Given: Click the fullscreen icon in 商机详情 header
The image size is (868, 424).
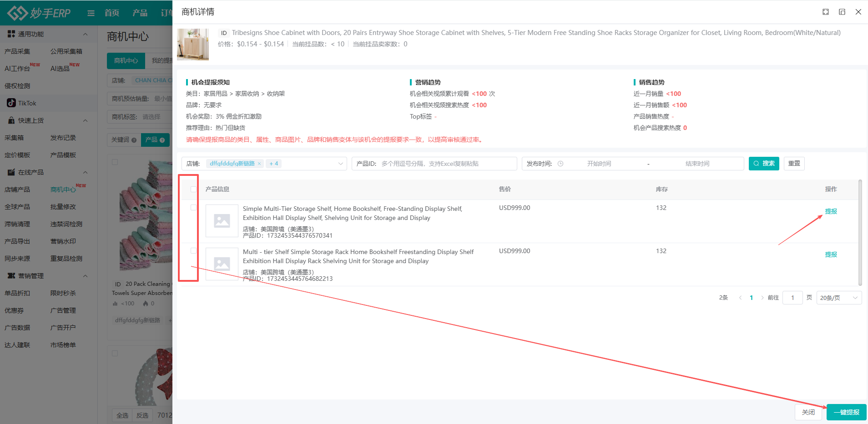Looking at the screenshot, I should [826, 12].
